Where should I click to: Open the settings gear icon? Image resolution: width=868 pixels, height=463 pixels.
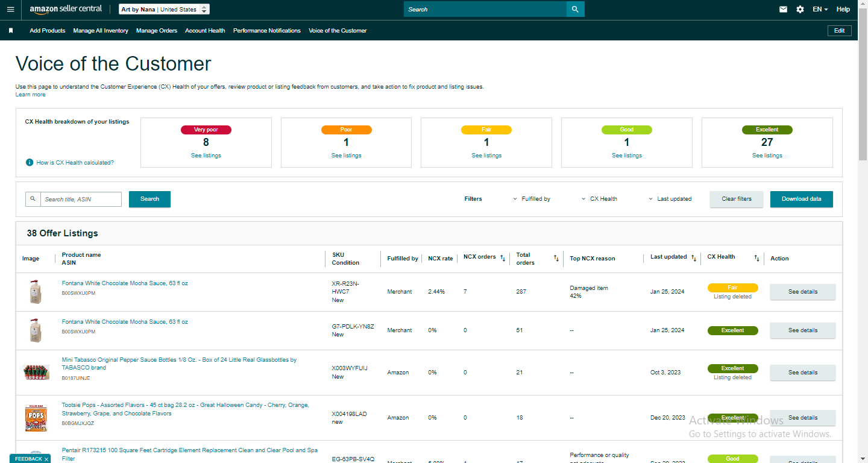click(800, 10)
